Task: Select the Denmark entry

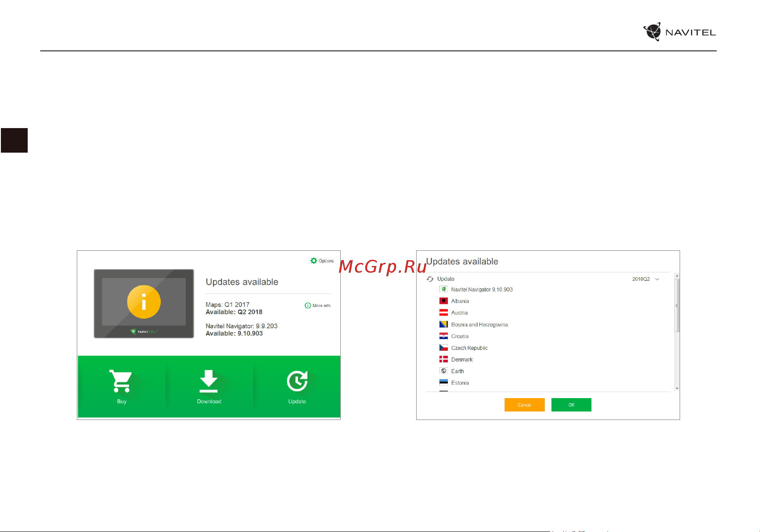Action: tap(462, 360)
